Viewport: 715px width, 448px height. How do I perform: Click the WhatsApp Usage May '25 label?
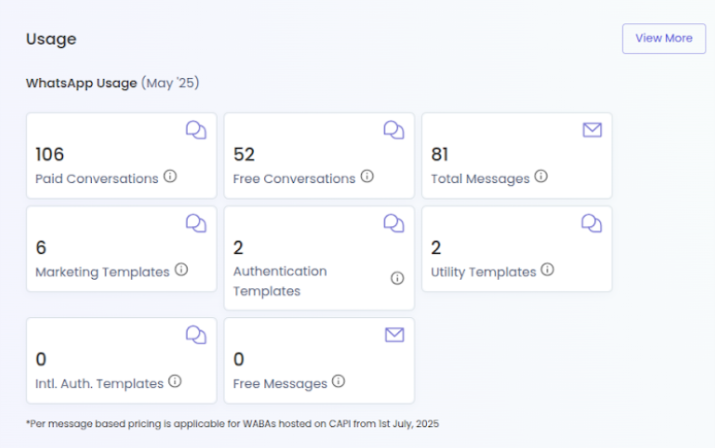113,83
